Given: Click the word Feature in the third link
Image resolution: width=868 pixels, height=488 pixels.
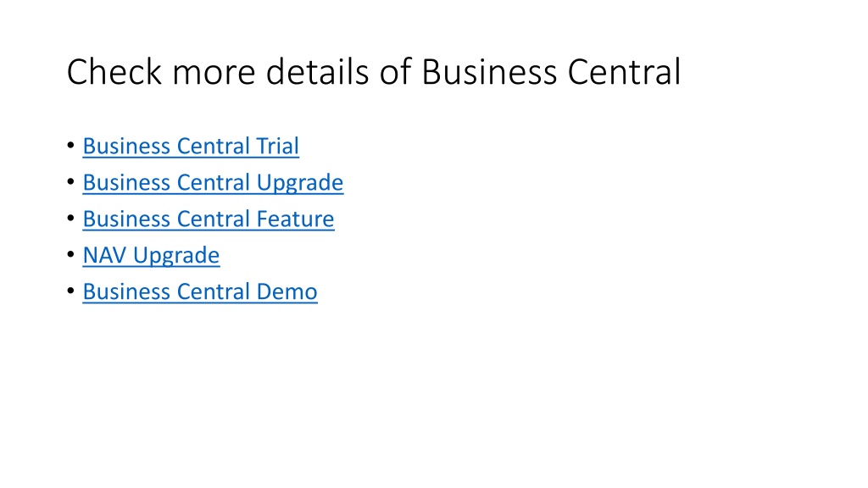Looking at the screenshot, I should [x=295, y=219].
